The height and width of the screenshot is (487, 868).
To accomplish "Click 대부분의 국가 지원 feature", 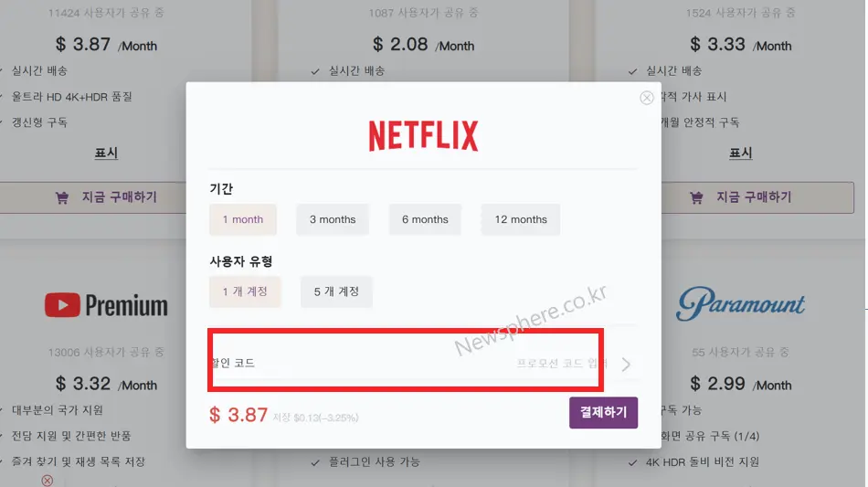I will coord(58,410).
